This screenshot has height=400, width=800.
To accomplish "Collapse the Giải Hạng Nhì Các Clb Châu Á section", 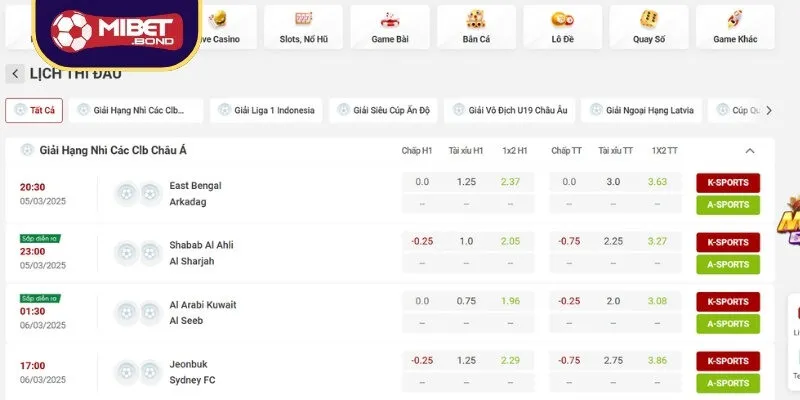I will [x=749, y=151].
